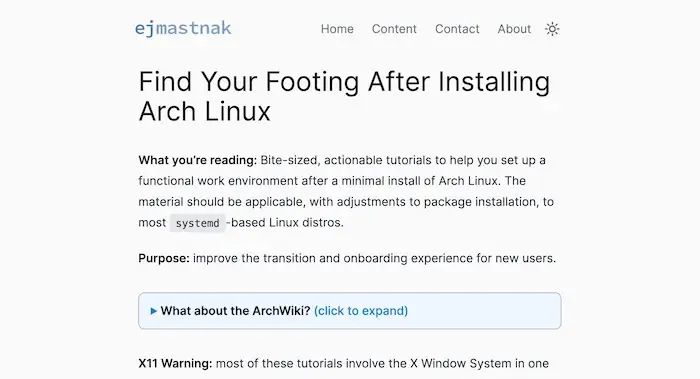Click the "(click to expand)" blue text
The width and height of the screenshot is (700, 379).
[x=361, y=311]
